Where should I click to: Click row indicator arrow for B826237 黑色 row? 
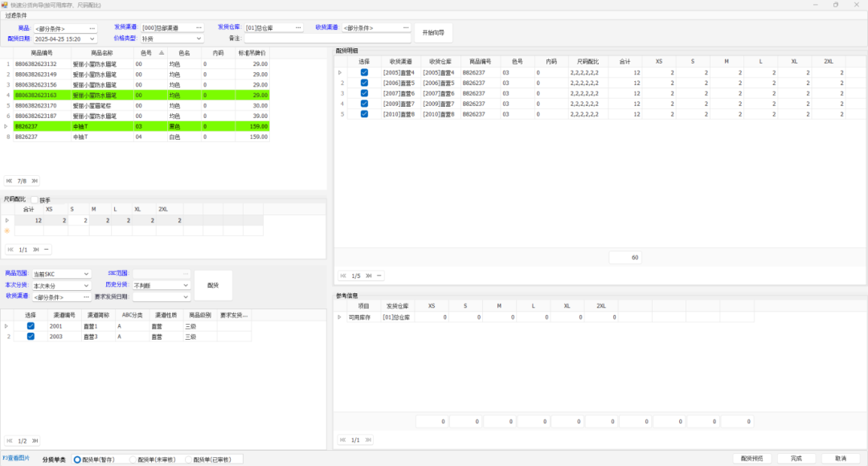pyautogui.click(x=6, y=127)
